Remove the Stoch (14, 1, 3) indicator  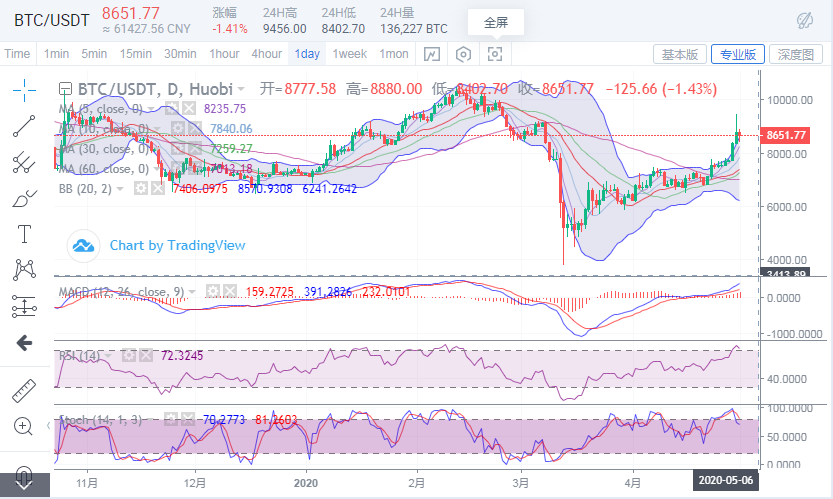[x=188, y=419]
